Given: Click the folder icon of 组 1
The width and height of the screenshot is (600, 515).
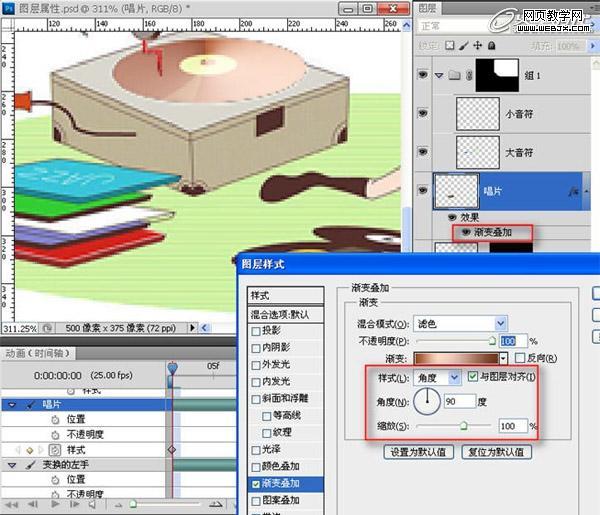Looking at the screenshot, I should pyautogui.click(x=453, y=75).
